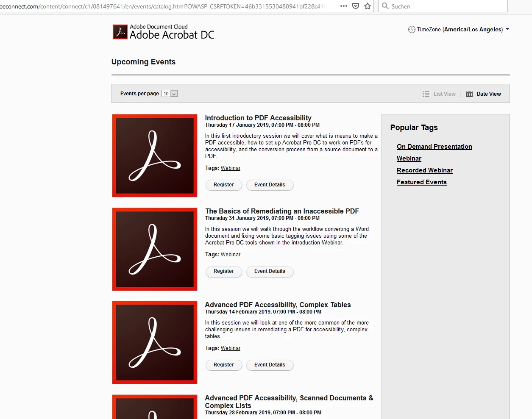View Event Details for Introduction to PDF Accessibility
This screenshot has width=532, height=419.
[270, 185]
